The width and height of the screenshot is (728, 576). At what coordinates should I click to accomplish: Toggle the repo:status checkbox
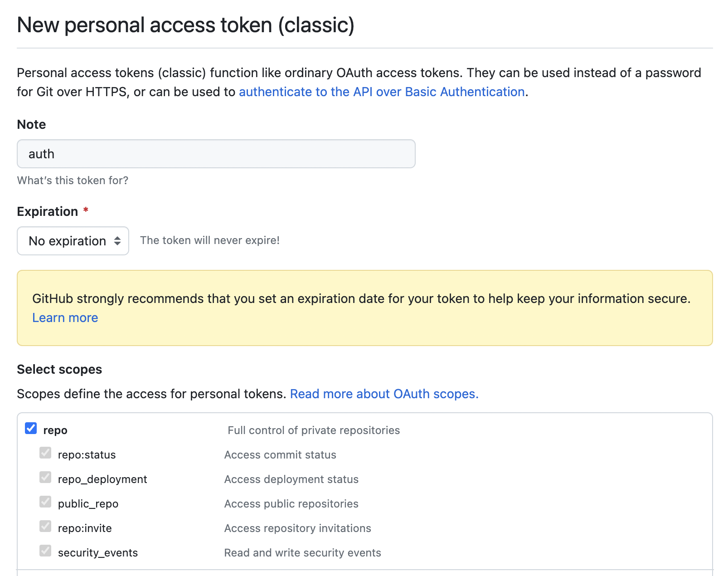tap(45, 453)
